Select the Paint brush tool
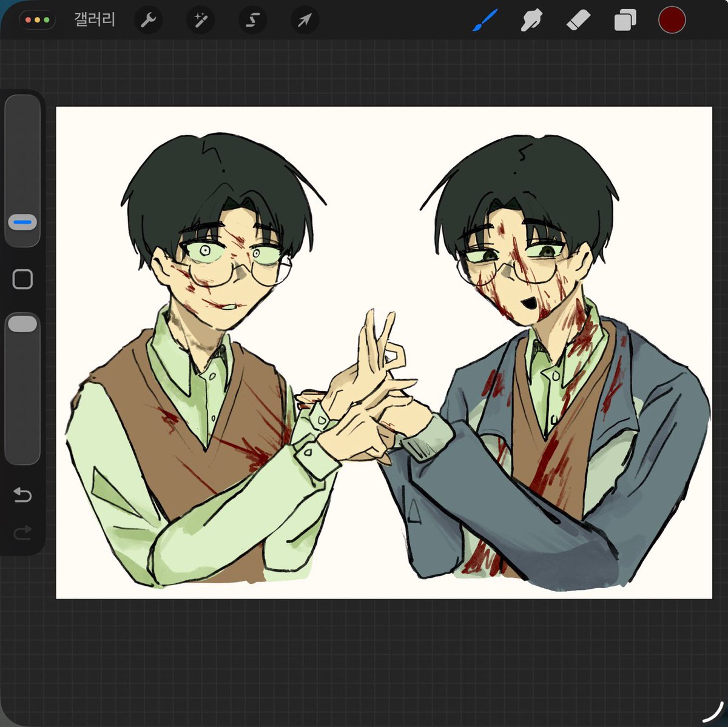The width and height of the screenshot is (728, 727). pos(485,20)
